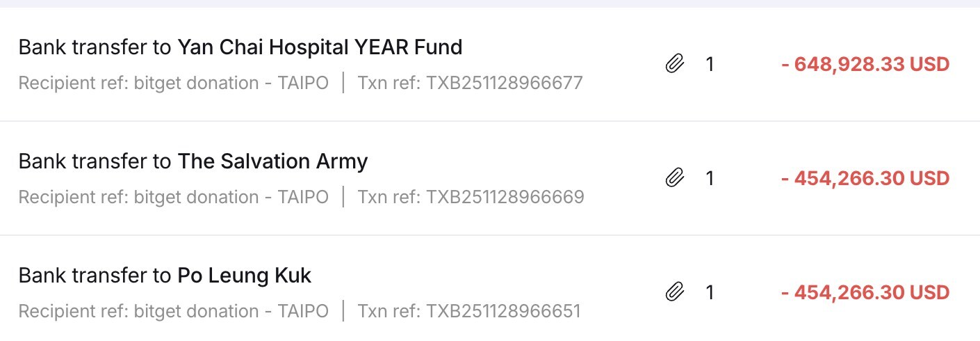Click attachment count beside Yan Chai Hospital paperclip

(710, 65)
